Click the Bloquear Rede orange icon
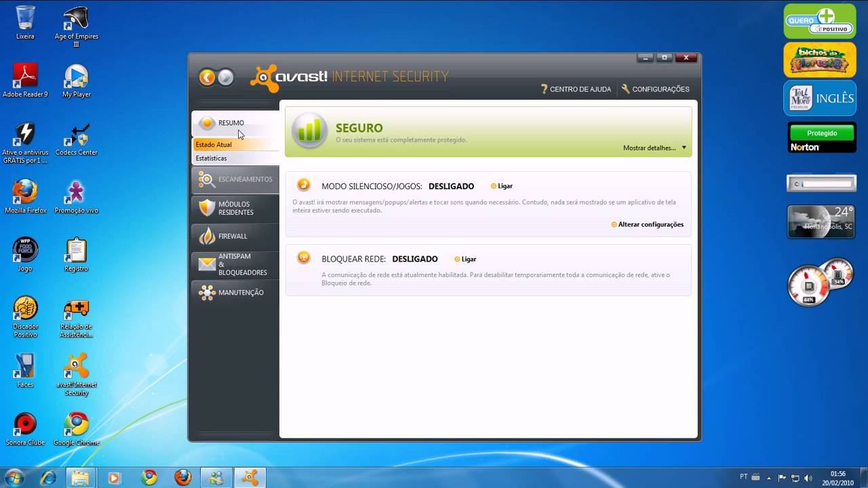868x488 pixels. [x=304, y=258]
